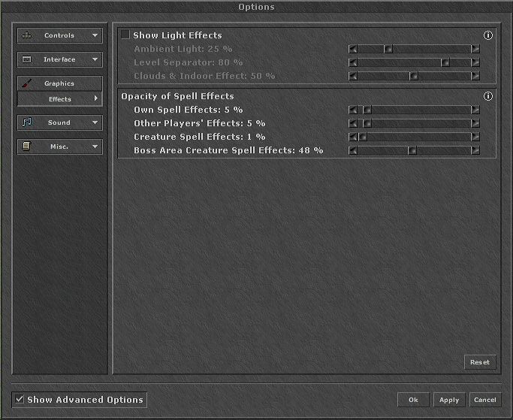The width and height of the screenshot is (513, 420).
Task: Decrease Ambient Light with left arrow
Action: [353, 49]
